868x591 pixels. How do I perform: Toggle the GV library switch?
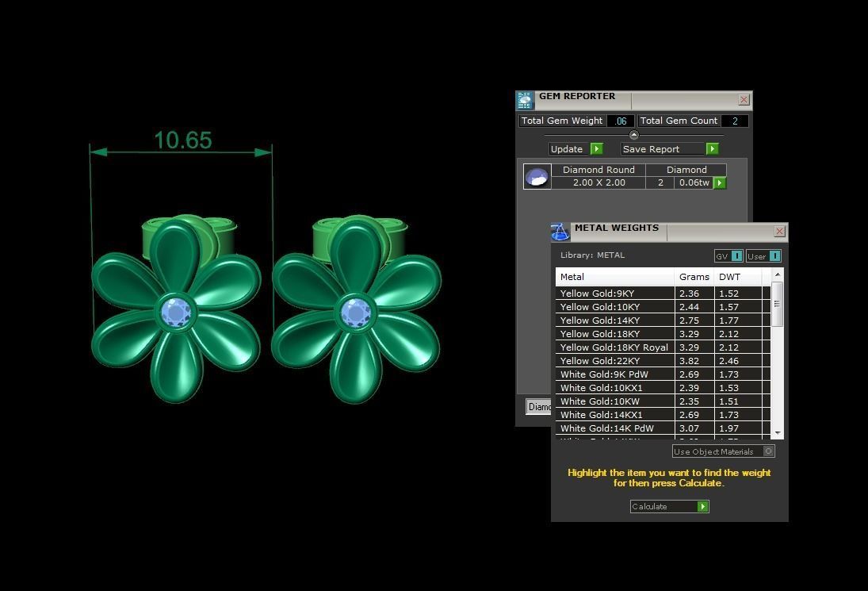click(728, 256)
